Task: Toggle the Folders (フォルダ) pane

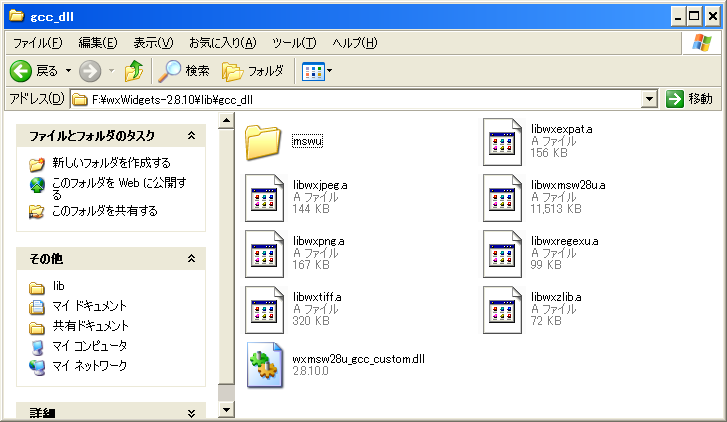Action: coord(253,71)
